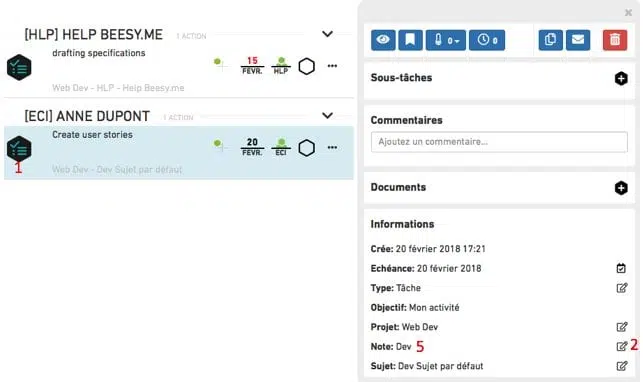Click the Ajoutez un commentaire input field
Image resolution: width=643 pixels, height=382 pixels.
[x=499, y=142]
